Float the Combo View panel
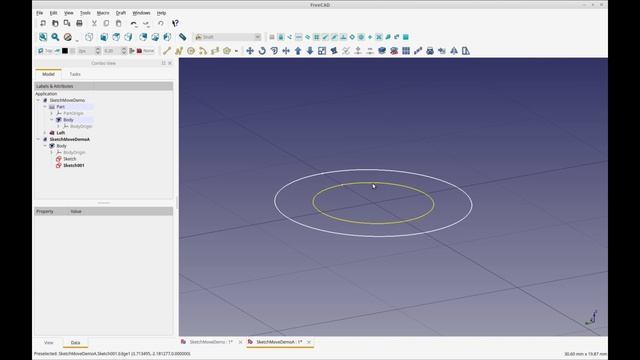Image resolution: width=640 pixels, height=360 pixels. click(164, 63)
